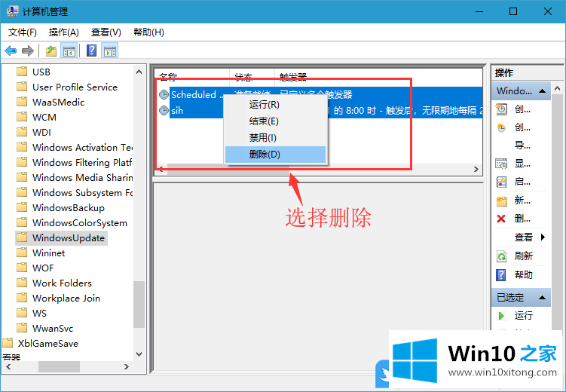Viewport: 566px width, 392px height.
Task: Click the Computer Management title bar icon
Action: (x=12, y=11)
